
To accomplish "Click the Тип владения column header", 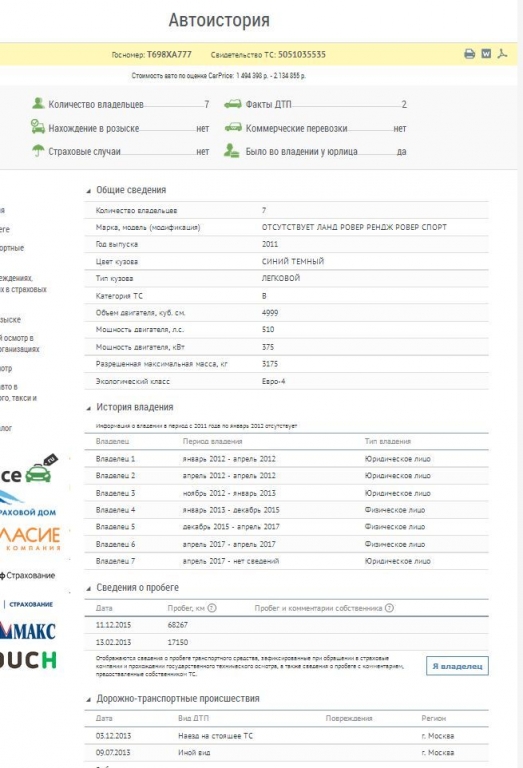I will (387, 441).
